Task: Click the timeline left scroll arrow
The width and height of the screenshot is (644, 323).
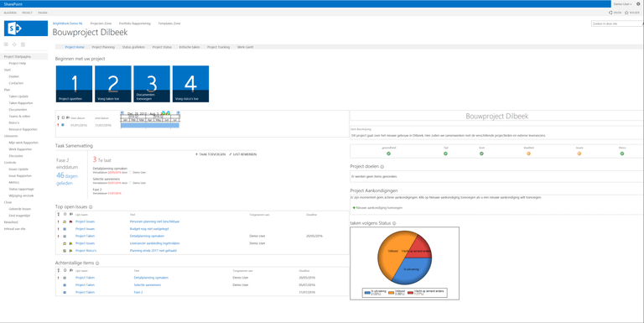Action: coord(122,112)
